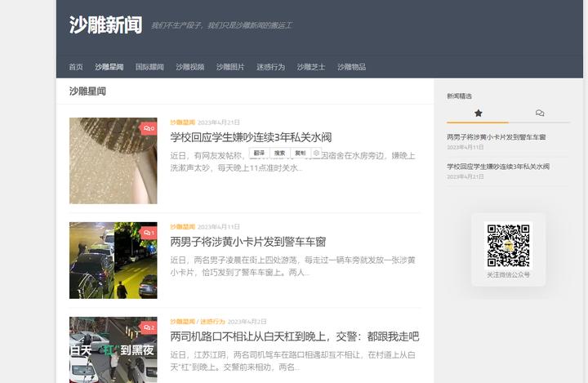This screenshot has width=588, height=383.
Task: Click the comment badge on the two drivers article
Action: [149, 327]
